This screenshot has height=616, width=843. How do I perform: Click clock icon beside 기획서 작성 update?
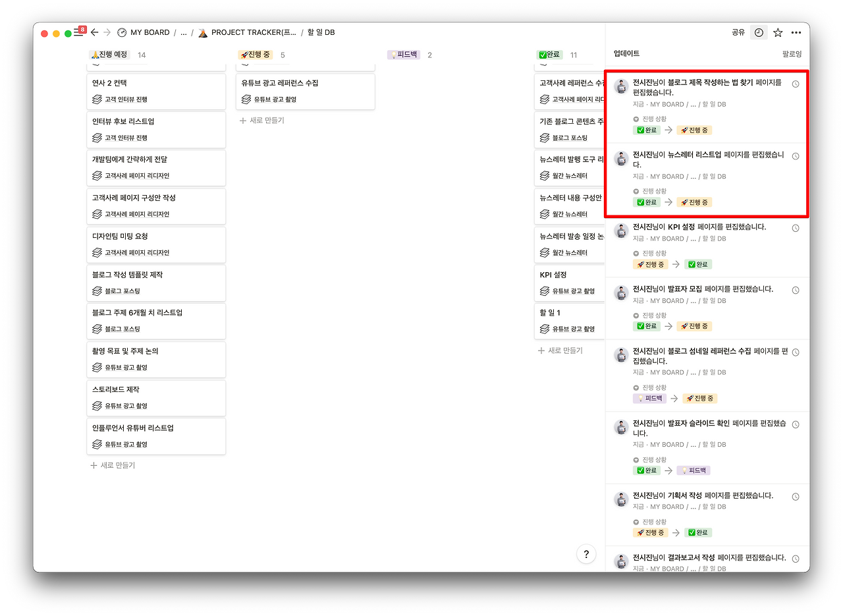tap(796, 496)
